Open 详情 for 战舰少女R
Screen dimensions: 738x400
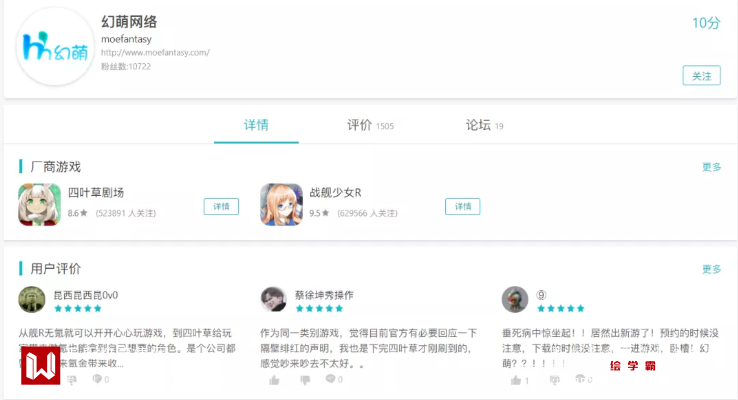tap(463, 207)
